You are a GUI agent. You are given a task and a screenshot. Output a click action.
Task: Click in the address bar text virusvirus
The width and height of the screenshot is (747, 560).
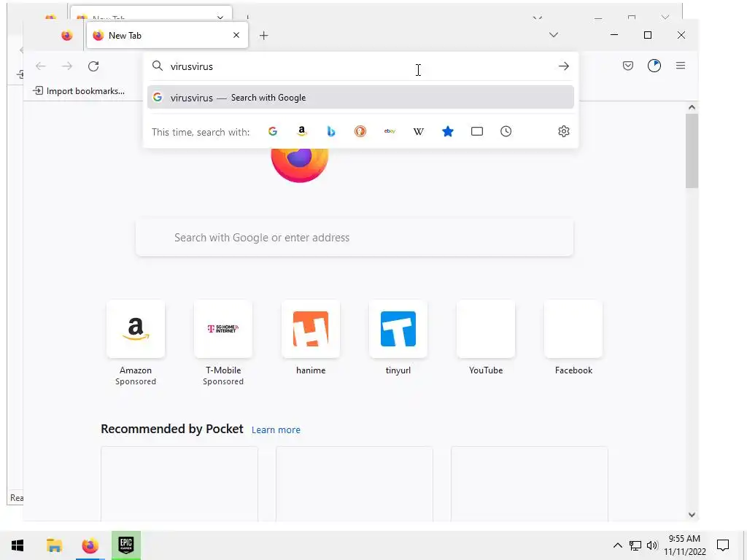tap(192, 66)
